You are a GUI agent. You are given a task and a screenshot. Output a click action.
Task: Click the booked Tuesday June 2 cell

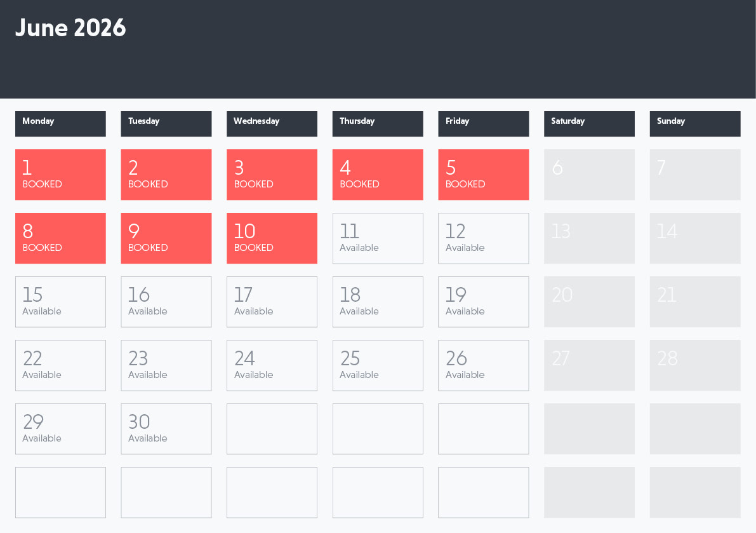166,175
